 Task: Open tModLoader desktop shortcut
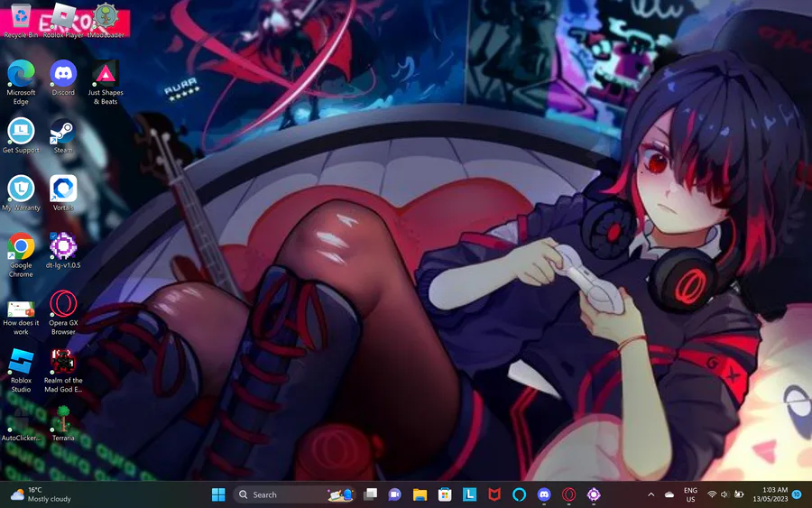tap(106, 21)
